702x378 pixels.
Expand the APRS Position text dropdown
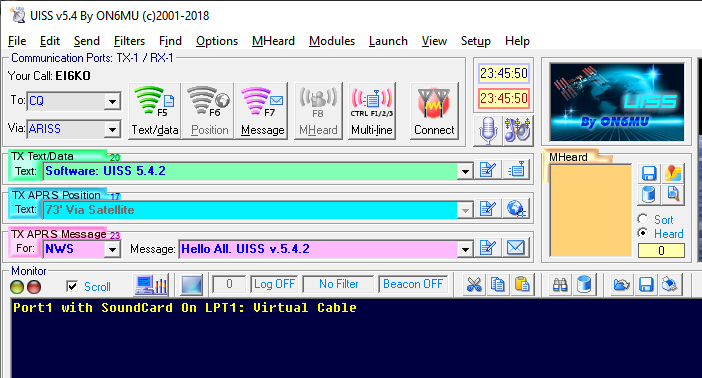465,210
